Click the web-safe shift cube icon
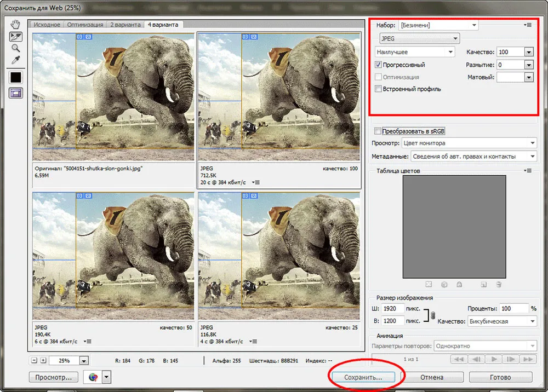The image size is (548, 392). (x=444, y=285)
